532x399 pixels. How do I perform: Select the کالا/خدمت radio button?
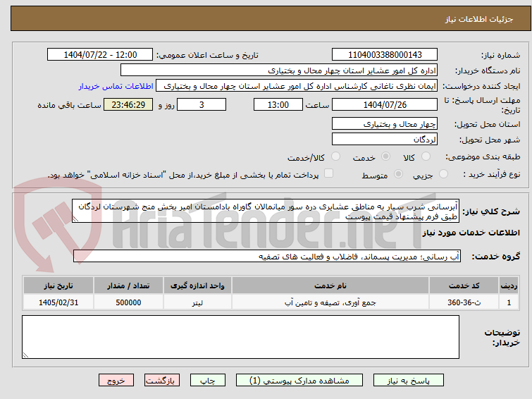[335, 156]
